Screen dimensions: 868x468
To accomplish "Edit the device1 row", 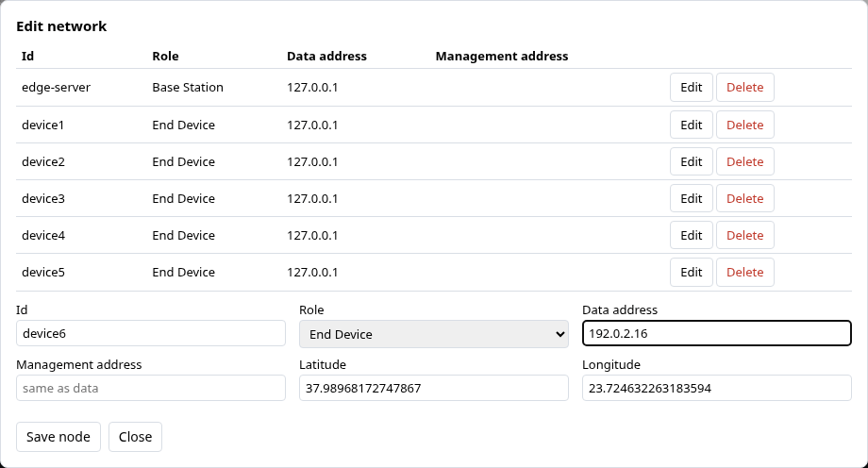I will (x=691, y=125).
